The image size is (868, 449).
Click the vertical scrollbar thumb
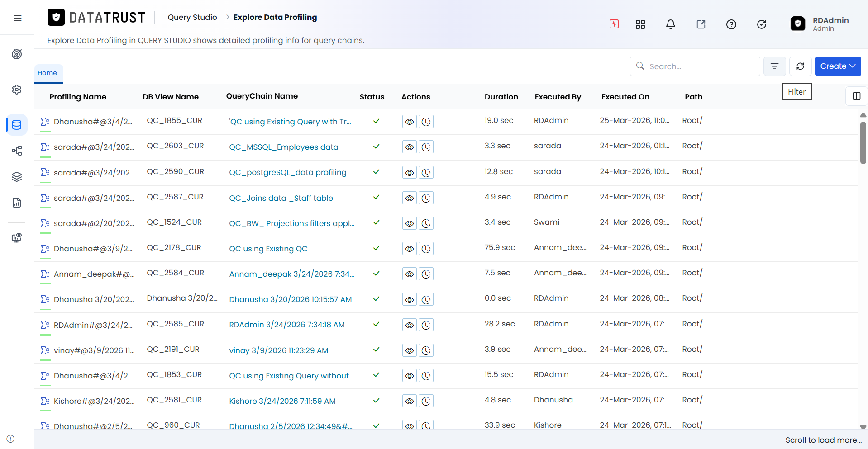point(863,142)
